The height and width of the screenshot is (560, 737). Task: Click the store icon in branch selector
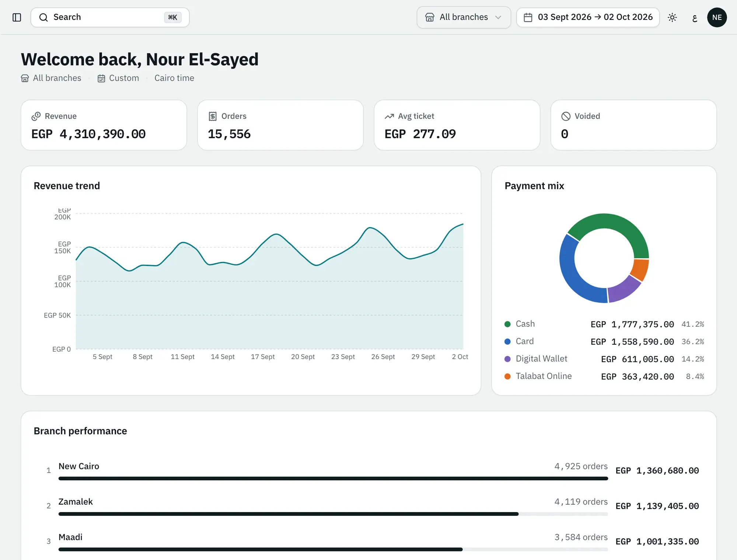point(430,17)
